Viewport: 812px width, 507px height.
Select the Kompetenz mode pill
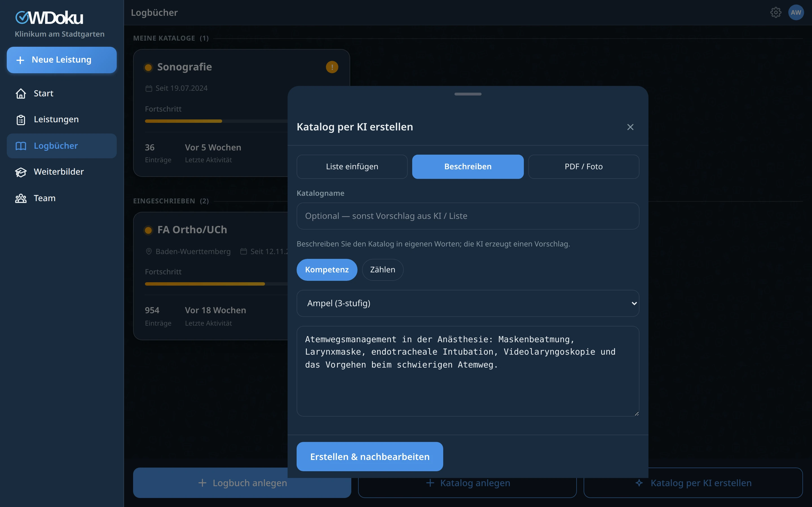coord(327,270)
